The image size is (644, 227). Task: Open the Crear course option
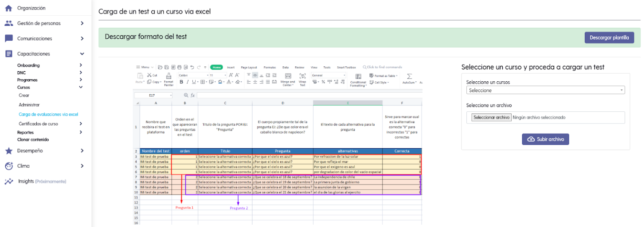(24, 96)
